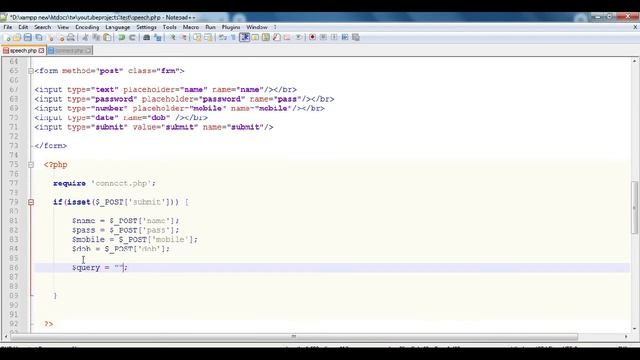This screenshot has height=360, width=640.
Task: Click the closing </form> tag line
Action: (x=51, y=146)
